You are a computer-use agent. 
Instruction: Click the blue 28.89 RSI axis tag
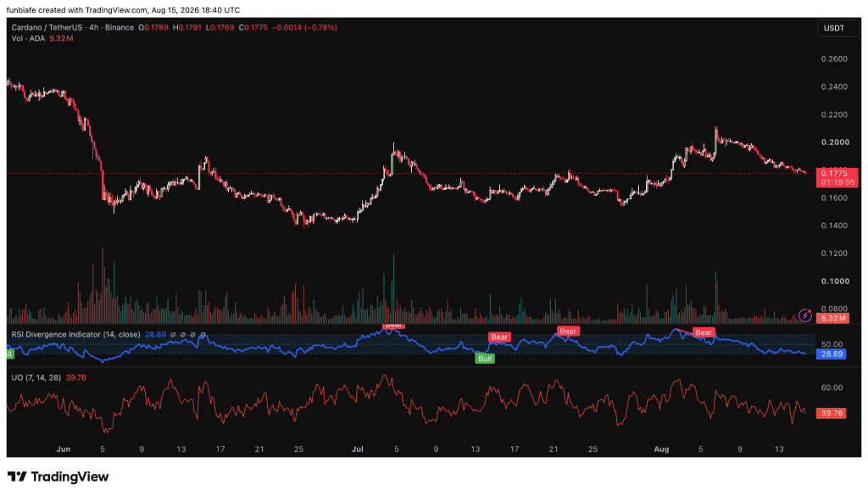click(x=831, y=354)
